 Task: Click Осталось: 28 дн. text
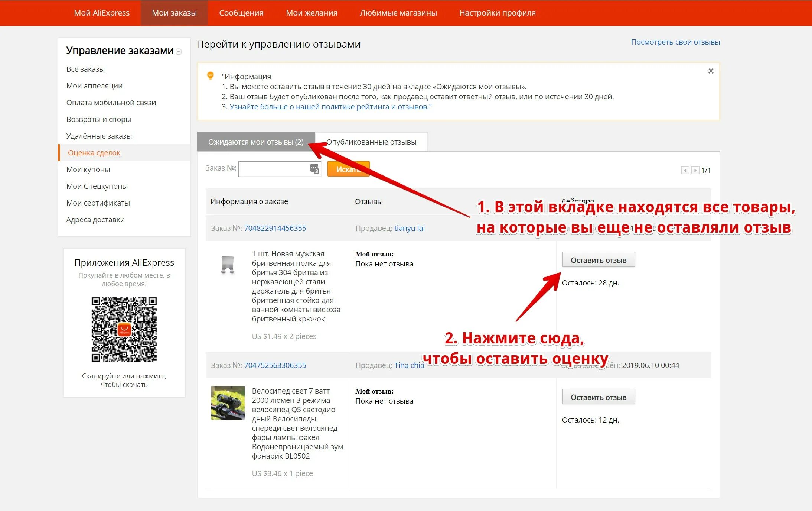click(x=590, y=283)
